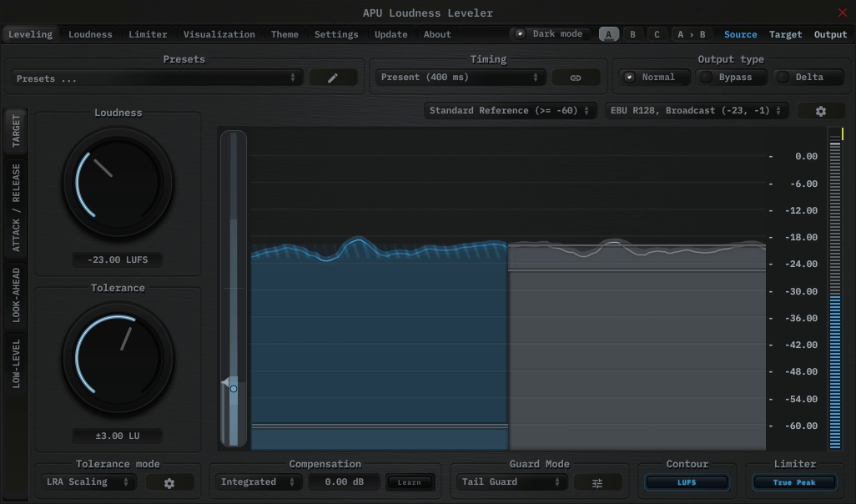The image size is (856, 504).
Task: Switch to the Limiter tab
Action: (x=148, y=34)
